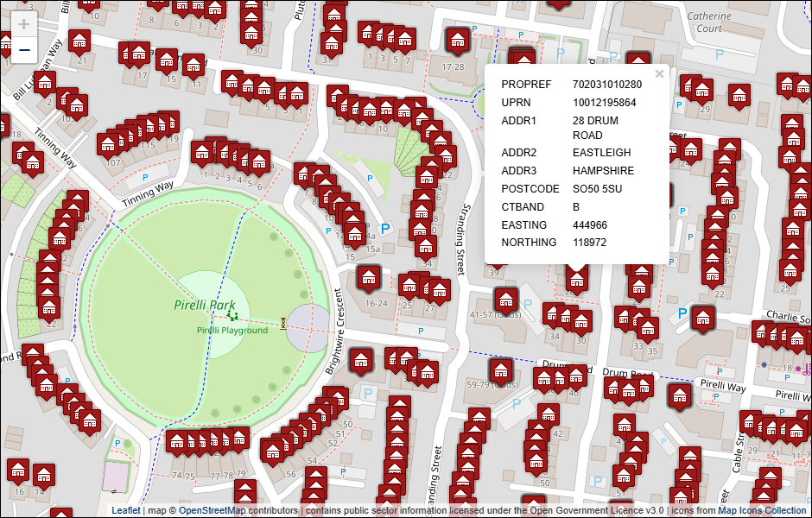The width and height of the screenshot is (812, 518).
Task: Click Pirelli Playground icon in park
Action: [232, 315]
